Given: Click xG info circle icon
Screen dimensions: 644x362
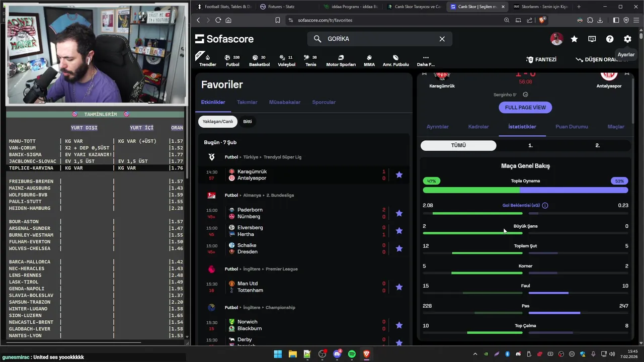Looking at the screenshot, I should (545, 205).
